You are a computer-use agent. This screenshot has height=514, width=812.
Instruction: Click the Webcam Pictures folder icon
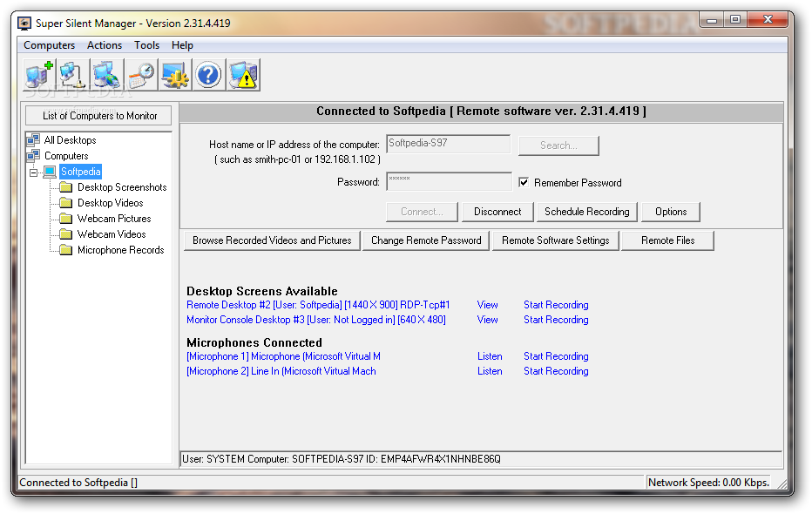tap(66, 219)
